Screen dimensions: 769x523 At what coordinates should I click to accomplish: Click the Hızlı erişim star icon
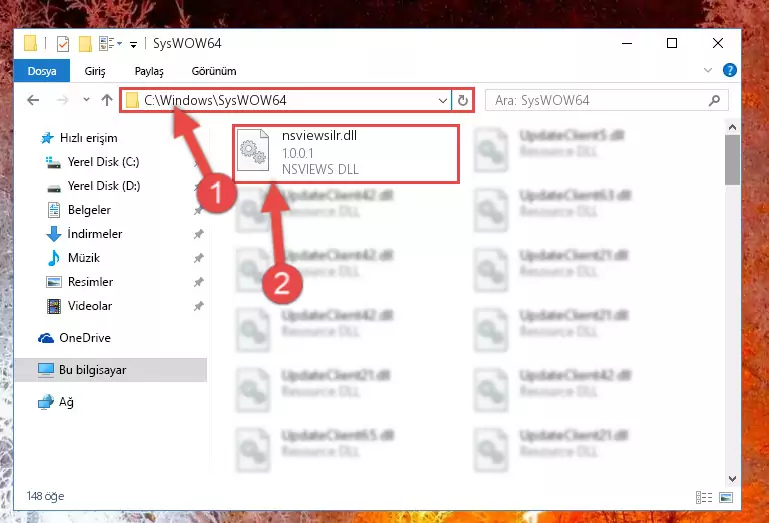click(x=47, y=138)
